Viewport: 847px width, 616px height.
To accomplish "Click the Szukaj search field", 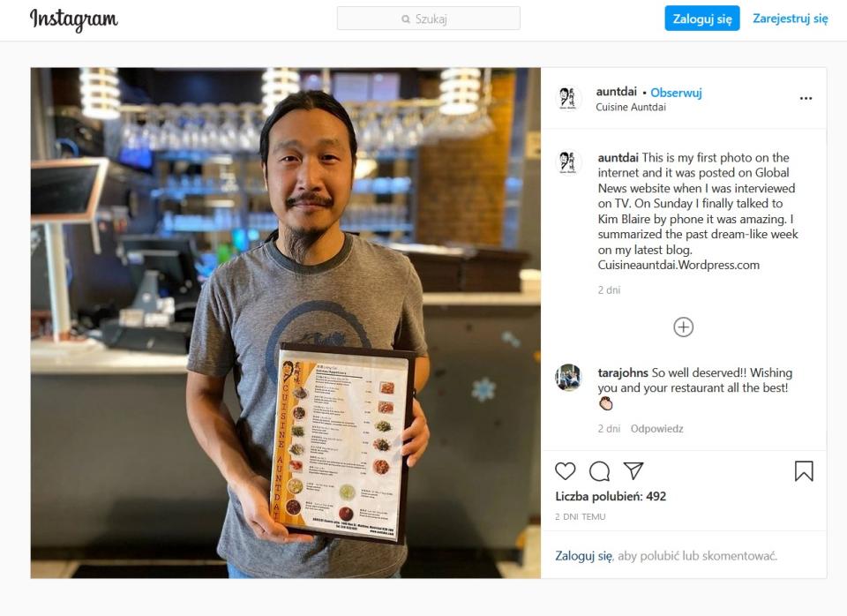I will click(429, 19).
